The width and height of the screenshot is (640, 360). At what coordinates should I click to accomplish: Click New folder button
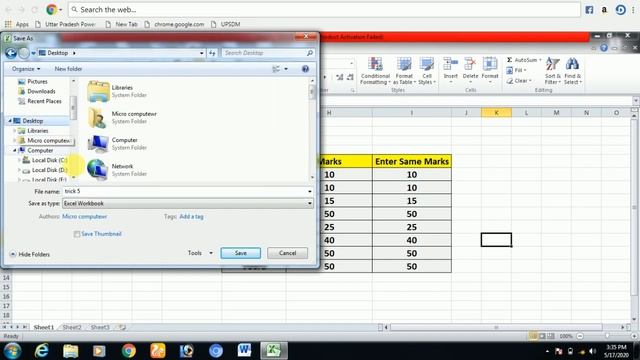pos(68,69)
